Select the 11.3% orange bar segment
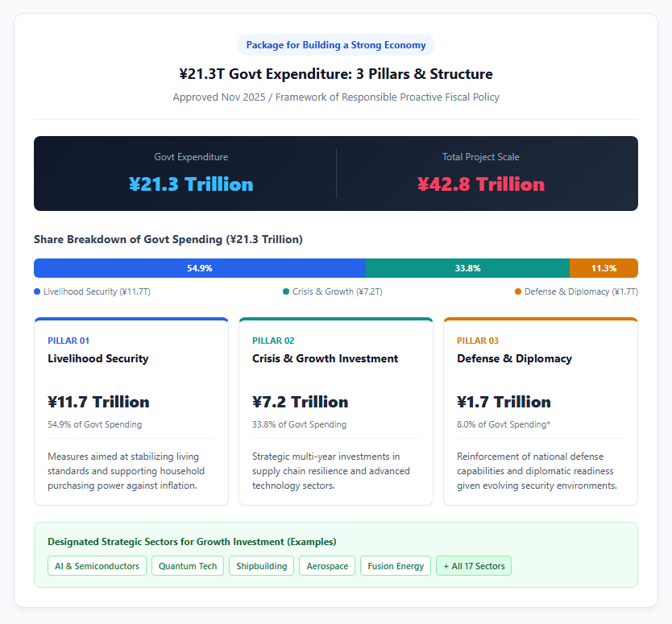The width and height of the screenshot is (672, 624). coord(604,268)
